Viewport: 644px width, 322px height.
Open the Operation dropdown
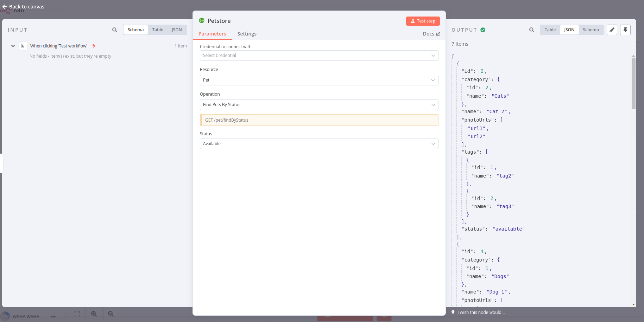point(319,105)
